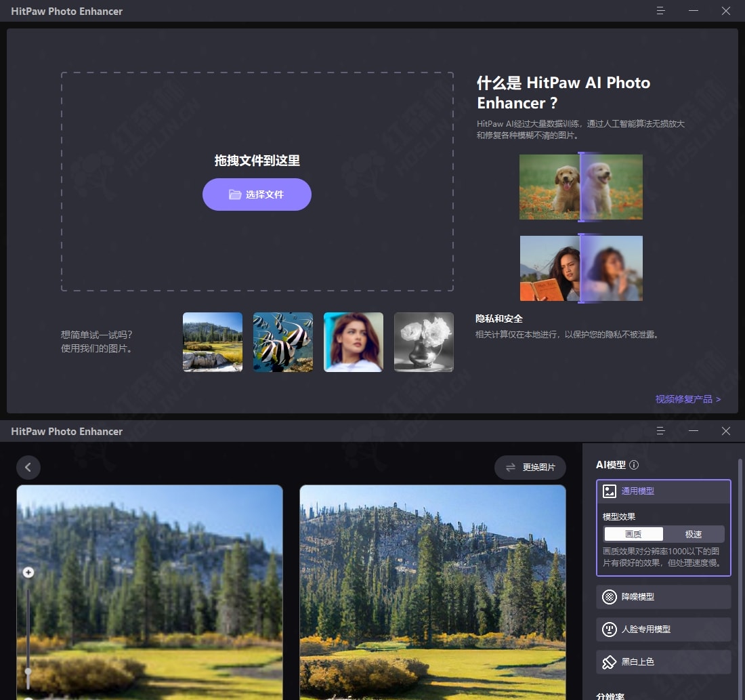
Task: Click the enhanced result preview image
Action: 433,592
